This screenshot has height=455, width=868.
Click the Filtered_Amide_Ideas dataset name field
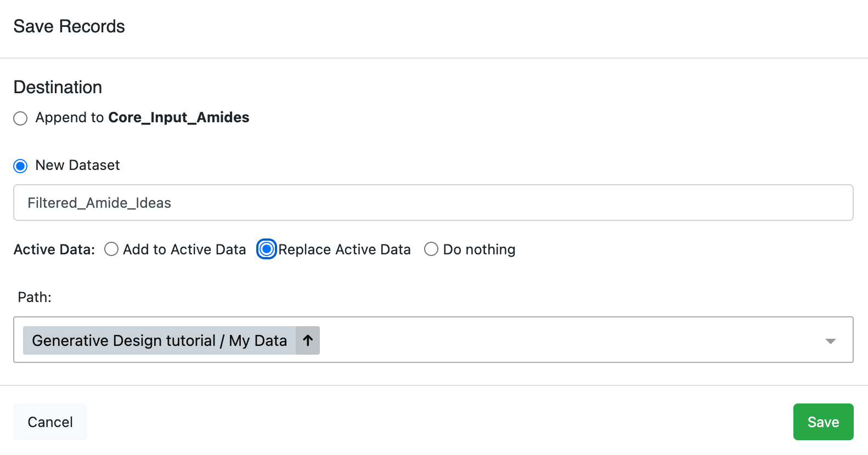pyautogui.click(x=433, y=203)
